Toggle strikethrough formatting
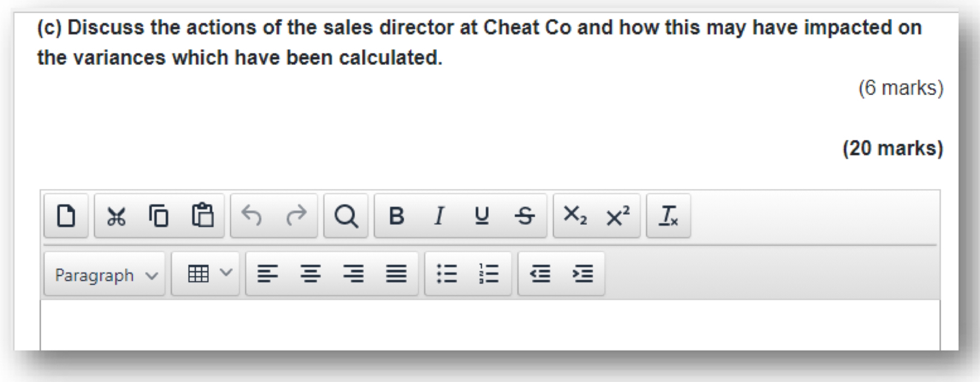 (524, 216)
